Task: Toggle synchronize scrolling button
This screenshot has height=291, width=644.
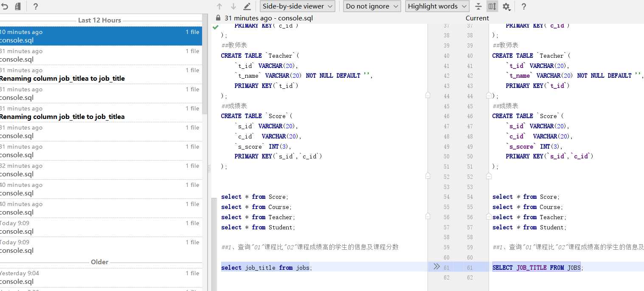Action: [x=492, y=6]
